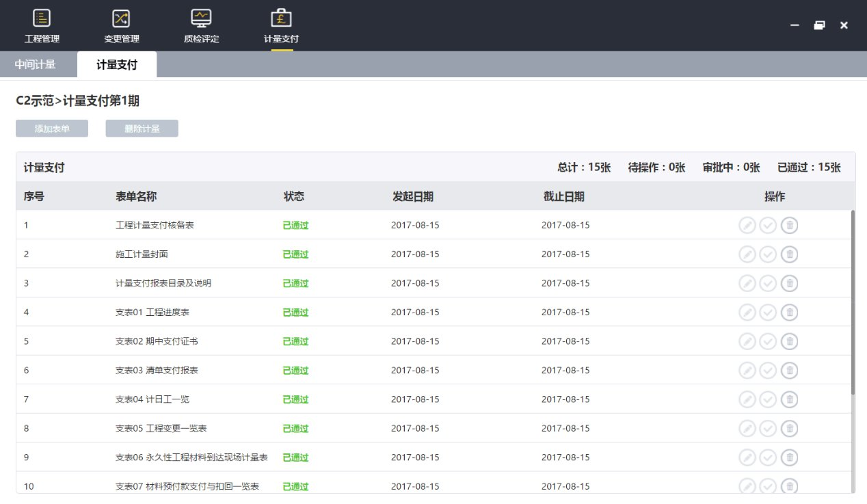Delete 支表06 row using trash icon
This screenshot has height=504, width=867.
coord(790,457)
